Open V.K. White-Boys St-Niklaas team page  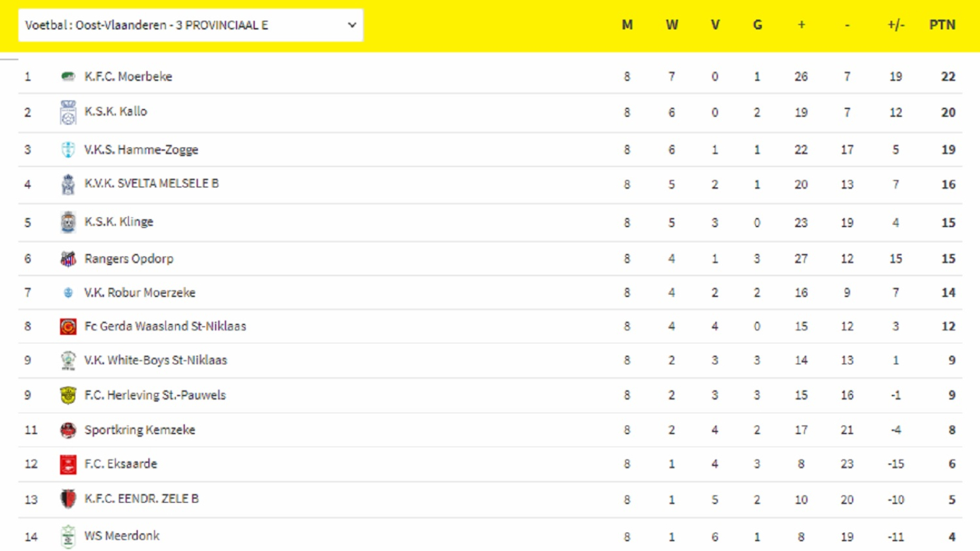156,360
